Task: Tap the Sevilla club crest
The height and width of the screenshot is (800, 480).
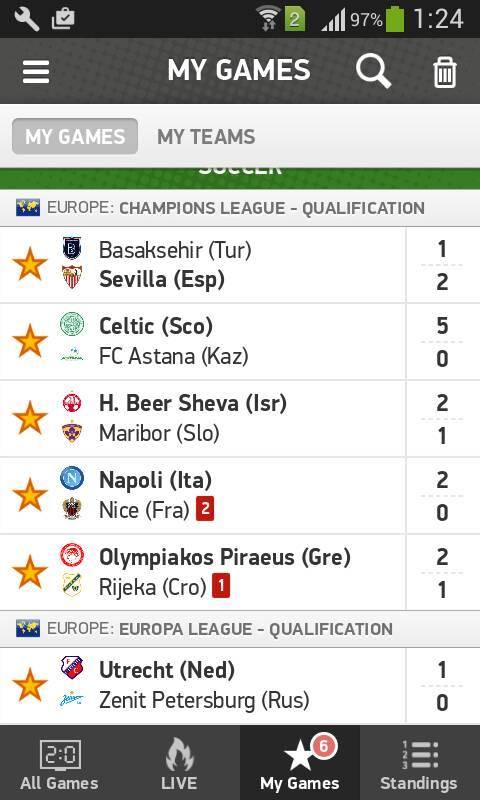Action: click(x=72, y=279)
